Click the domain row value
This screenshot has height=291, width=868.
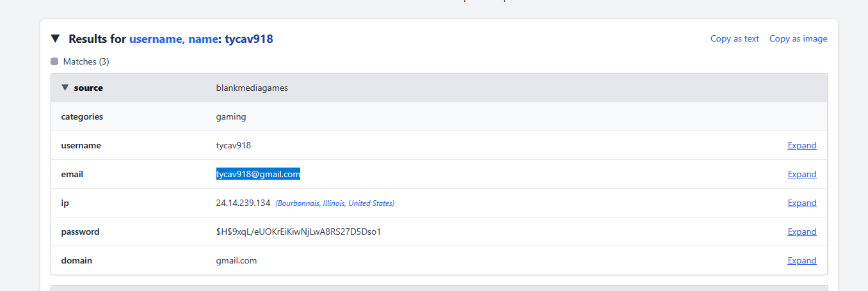(x=236, y=261)
